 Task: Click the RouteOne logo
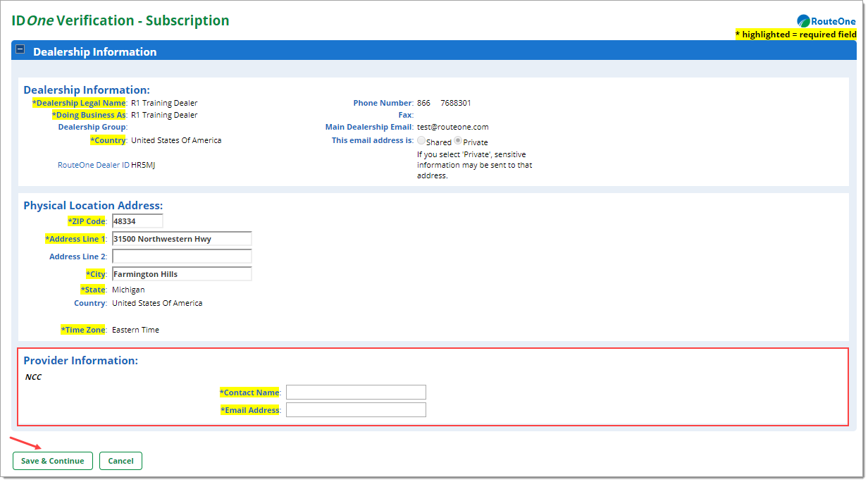(826, 21)
